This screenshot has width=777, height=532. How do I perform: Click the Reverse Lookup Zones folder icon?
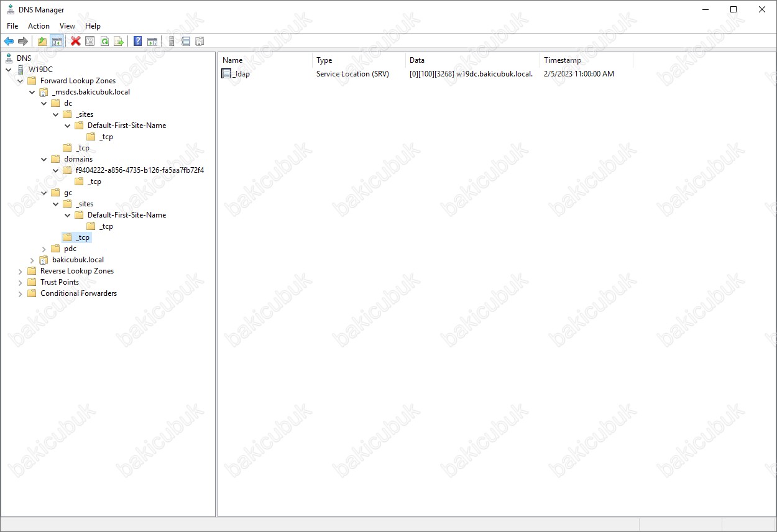32,271
